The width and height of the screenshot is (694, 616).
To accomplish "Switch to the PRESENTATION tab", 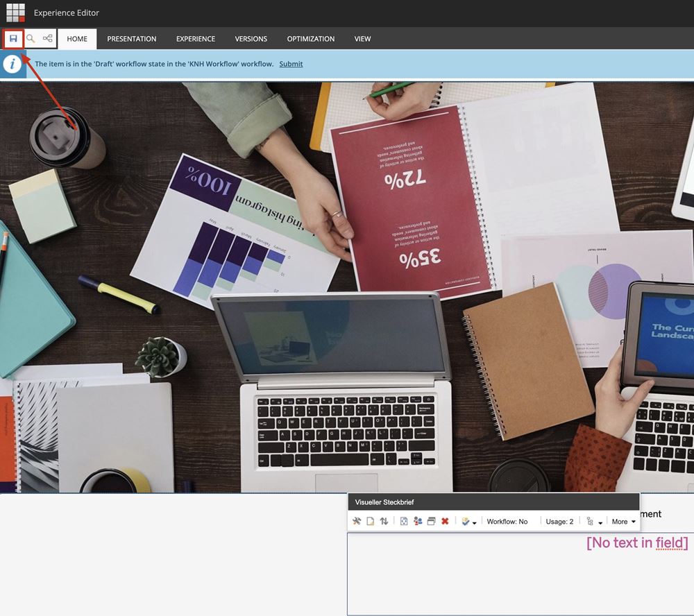I will [132, 39].
